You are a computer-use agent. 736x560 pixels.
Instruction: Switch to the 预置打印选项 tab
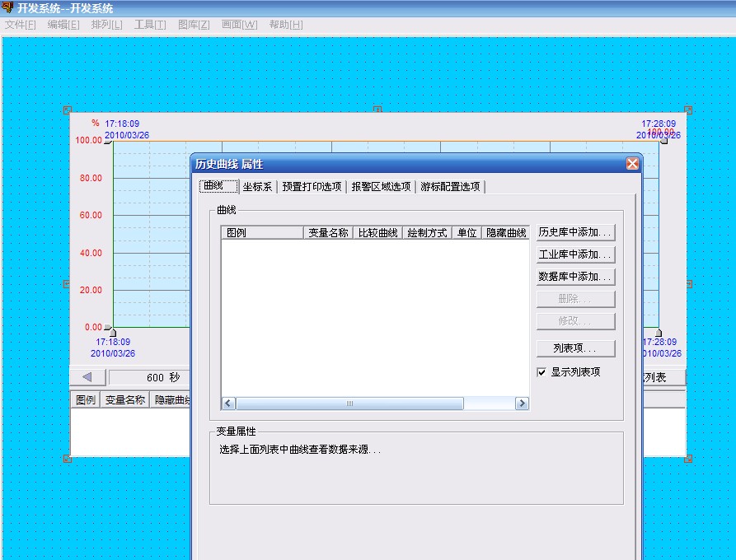click(312, 187)
